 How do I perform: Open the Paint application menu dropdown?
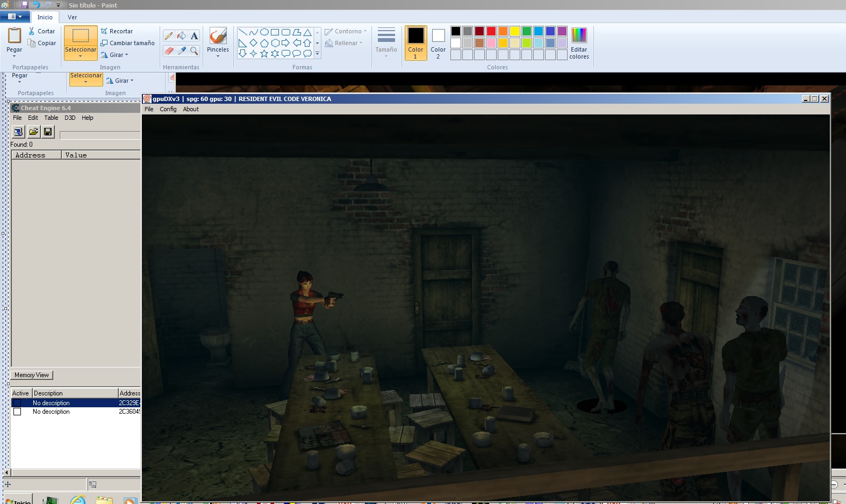(x=15, y=17)
